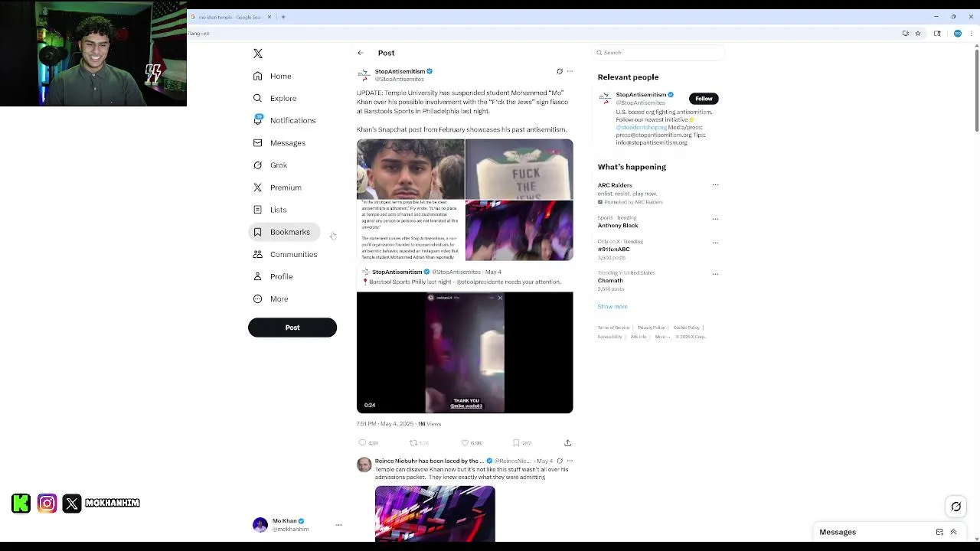
Task: Open Grok explain icon on main post
Action: 560,71
